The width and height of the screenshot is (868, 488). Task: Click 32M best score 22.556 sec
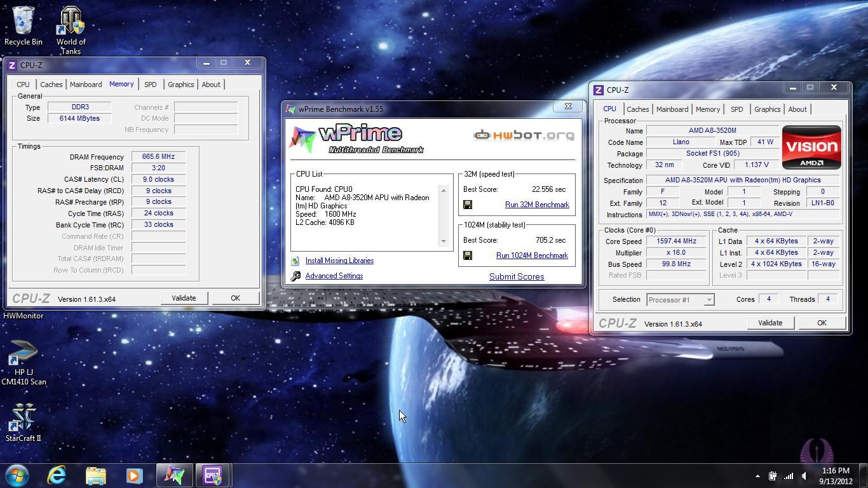pos(548,189)
